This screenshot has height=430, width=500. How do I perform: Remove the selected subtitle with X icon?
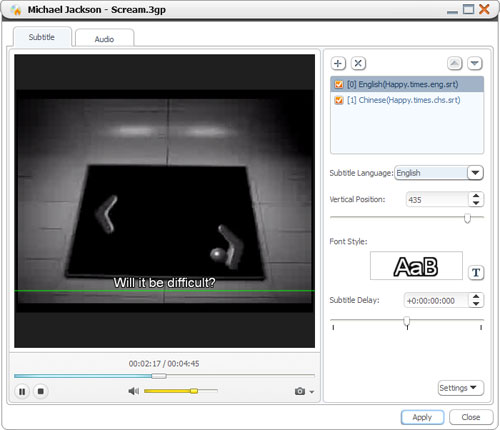[358, 63]
